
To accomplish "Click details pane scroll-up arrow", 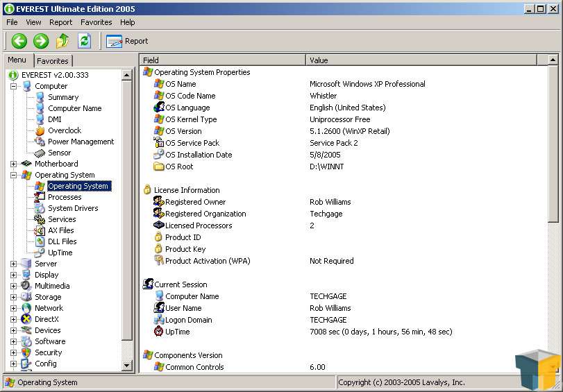I will click(x=553, y=60).
